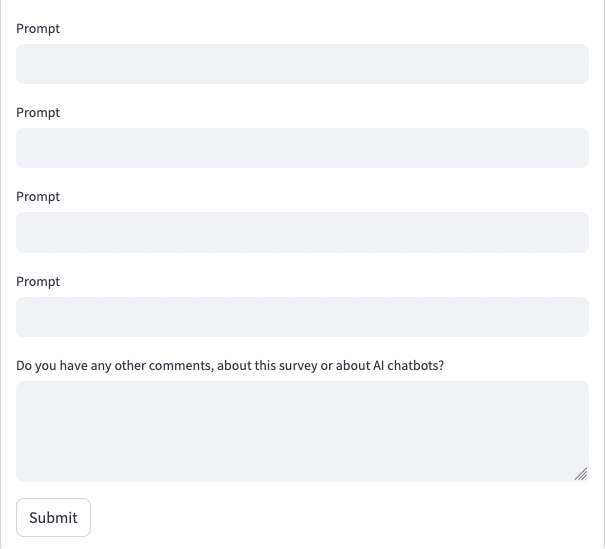The image size is (605, 549).
Task: Click the fourth Prompt label text
Action: pos(38,282)
